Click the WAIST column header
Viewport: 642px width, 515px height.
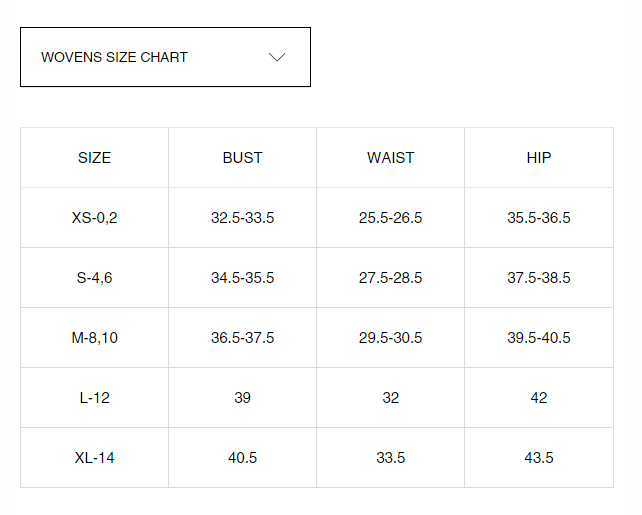tap(390, 158)
